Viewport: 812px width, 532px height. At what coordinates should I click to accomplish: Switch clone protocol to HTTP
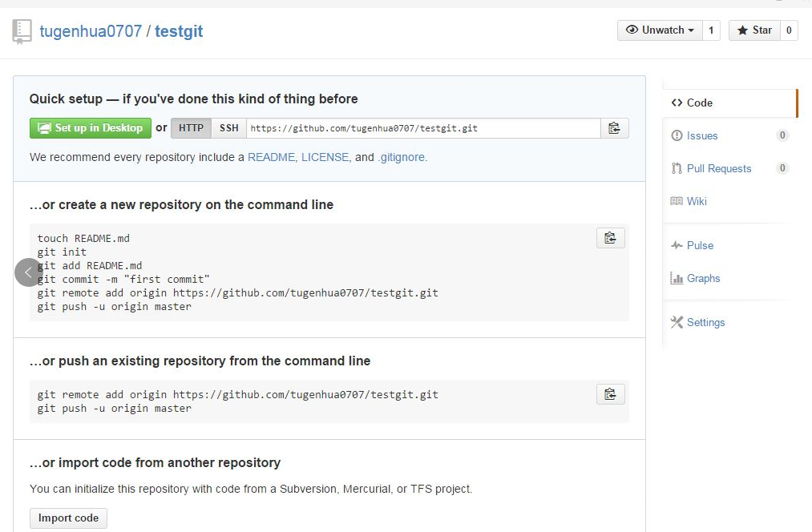pos(191,128)
